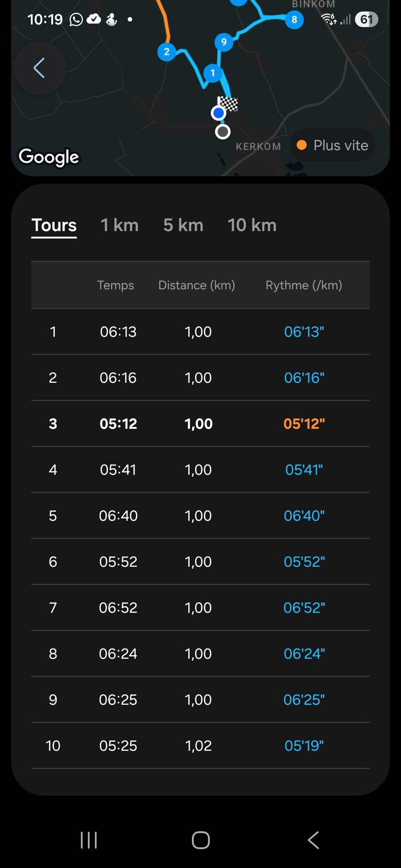Tap the Rythme (/km) column header
This screenshot has width=401, height=868.
pos(304,285)
